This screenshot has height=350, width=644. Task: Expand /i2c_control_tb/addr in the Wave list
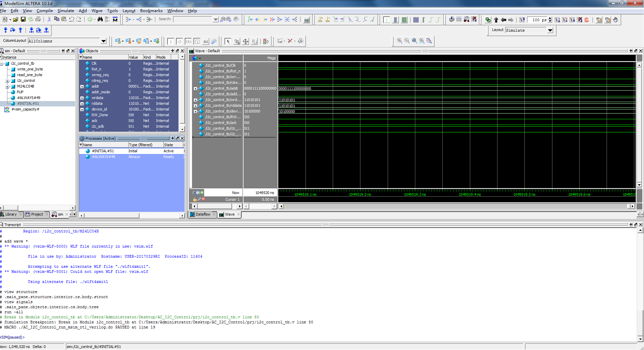[195, 89]
